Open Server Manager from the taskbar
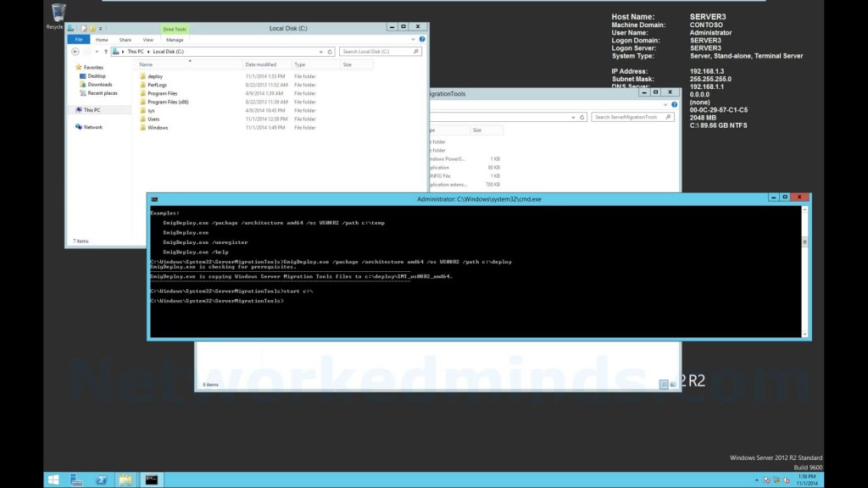The height and width of the screenshot is (488, 868). coord(75,480)
